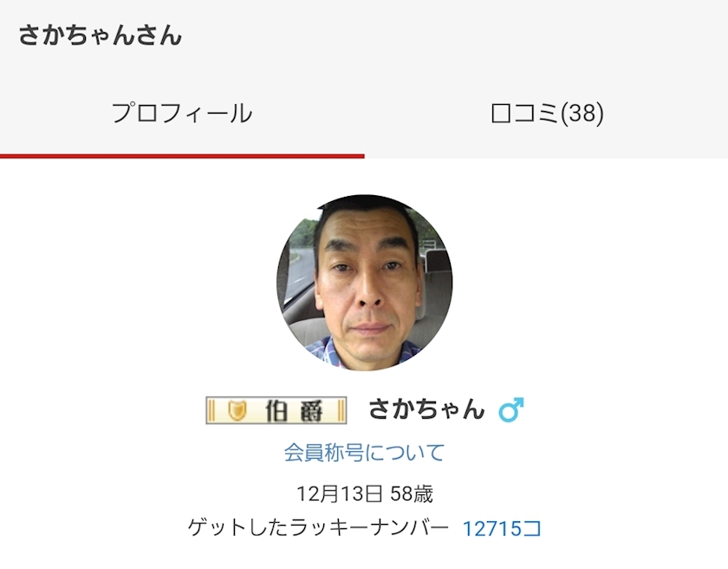Click the blue male gender symbol icon
Image resolution: width=728 pixels, height=569 pixels.
(511, 409)
